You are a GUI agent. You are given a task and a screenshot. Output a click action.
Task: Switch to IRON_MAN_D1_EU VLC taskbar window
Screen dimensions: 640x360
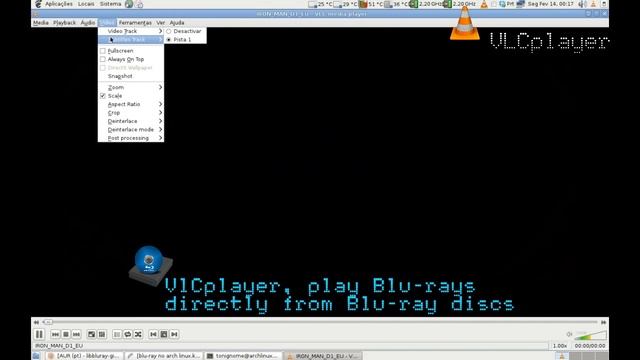[322, 356]
